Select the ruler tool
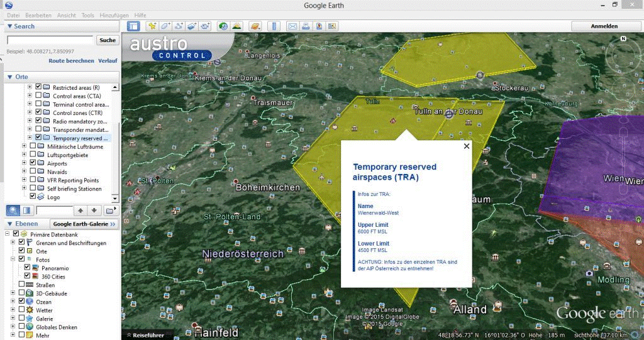 pos(274,26)
